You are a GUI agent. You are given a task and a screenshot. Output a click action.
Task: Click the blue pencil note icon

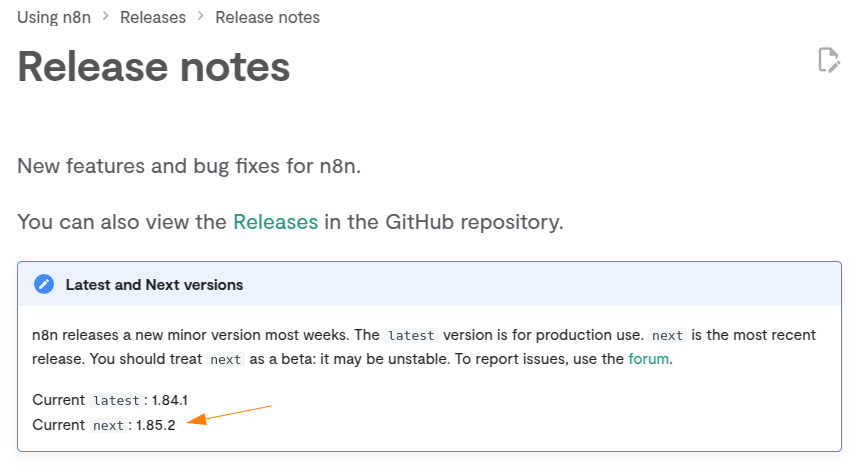coord(44,284)
